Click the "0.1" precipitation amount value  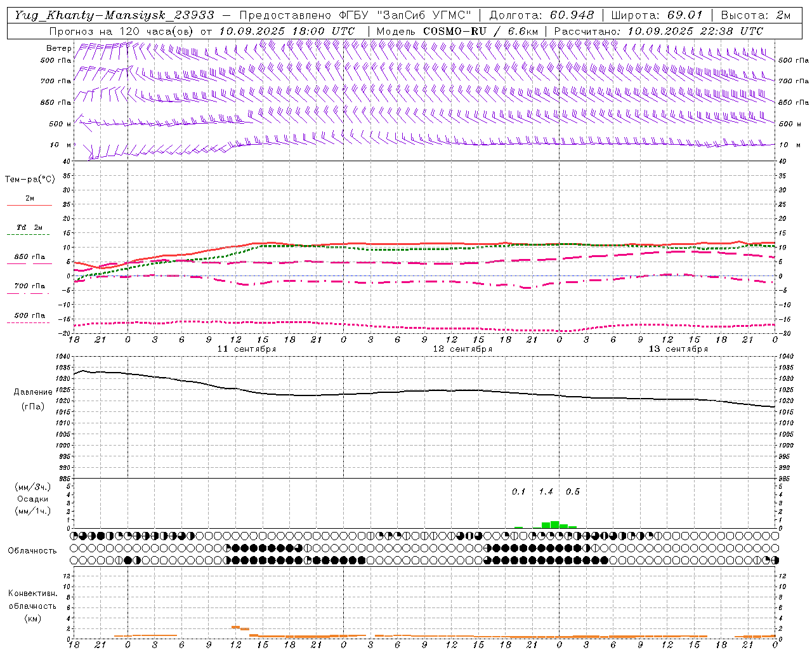pos(519,492)
